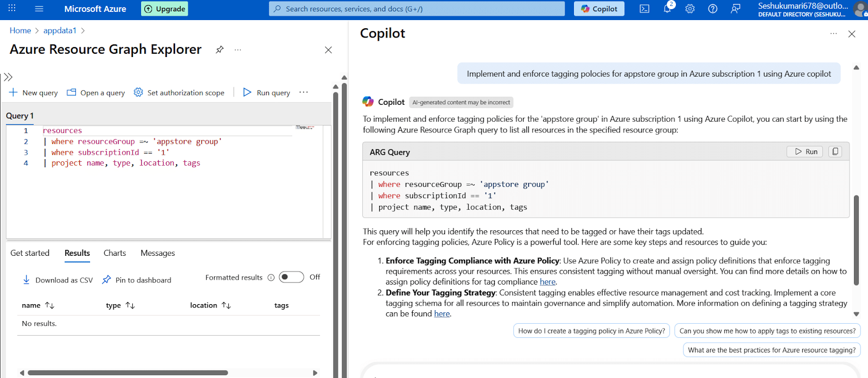Click the Formatted results info icon

click(271, 278)
